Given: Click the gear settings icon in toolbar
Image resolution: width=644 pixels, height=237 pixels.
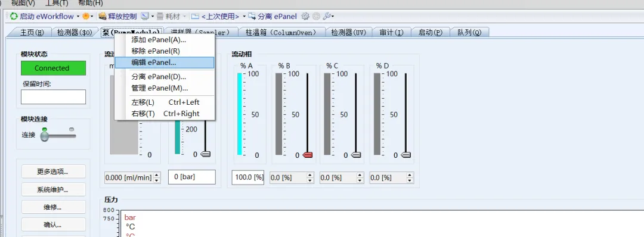Looking at the screenshot, I should 305,17.
